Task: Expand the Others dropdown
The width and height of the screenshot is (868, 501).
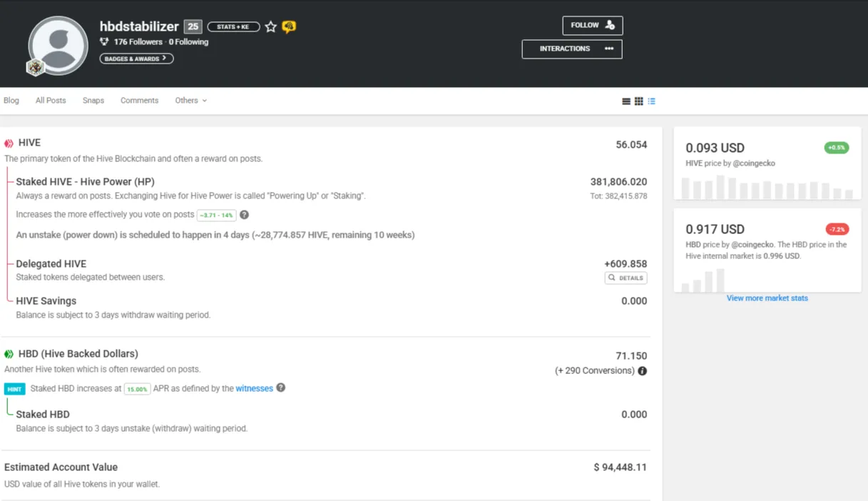Action: pyautogui.click(x=190, y=101)
